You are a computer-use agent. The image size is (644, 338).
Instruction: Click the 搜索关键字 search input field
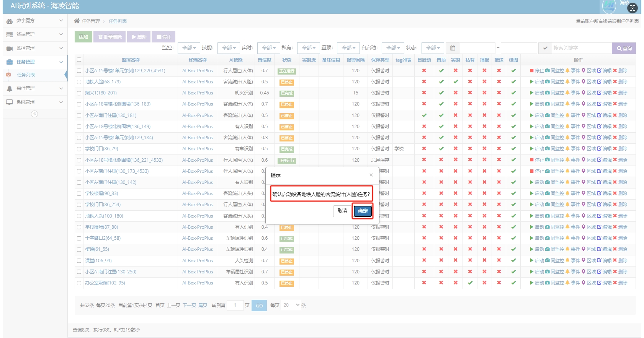pos(581,48)
